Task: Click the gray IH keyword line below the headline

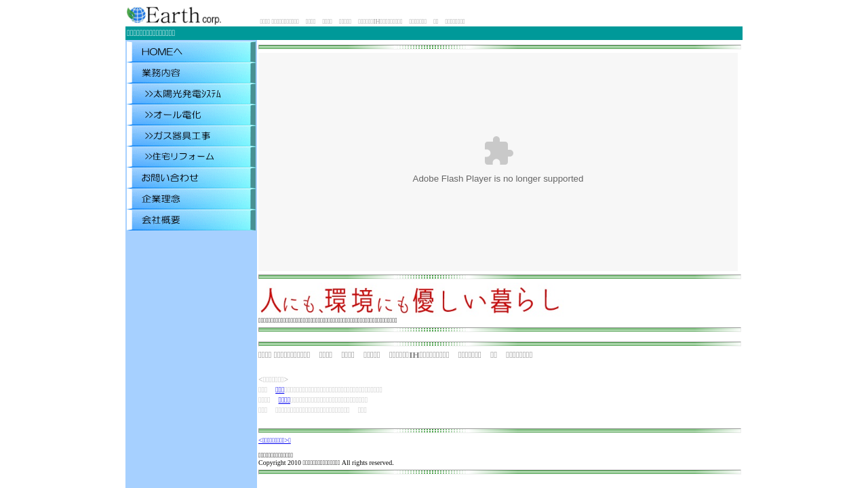Action: pos(395,354)
